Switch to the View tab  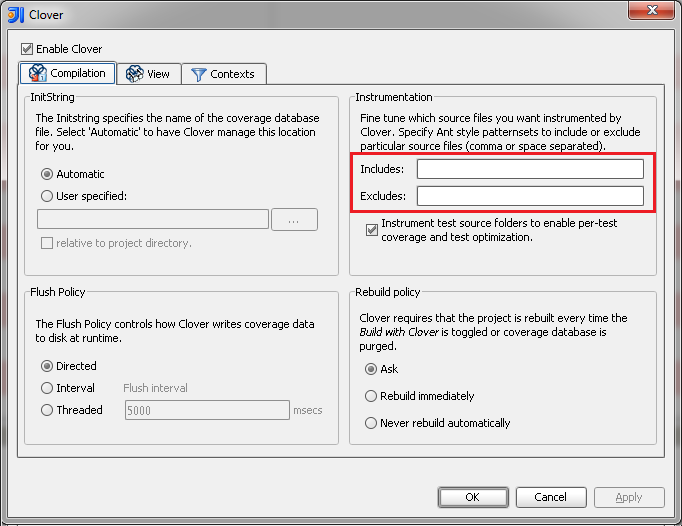(148, 74)
